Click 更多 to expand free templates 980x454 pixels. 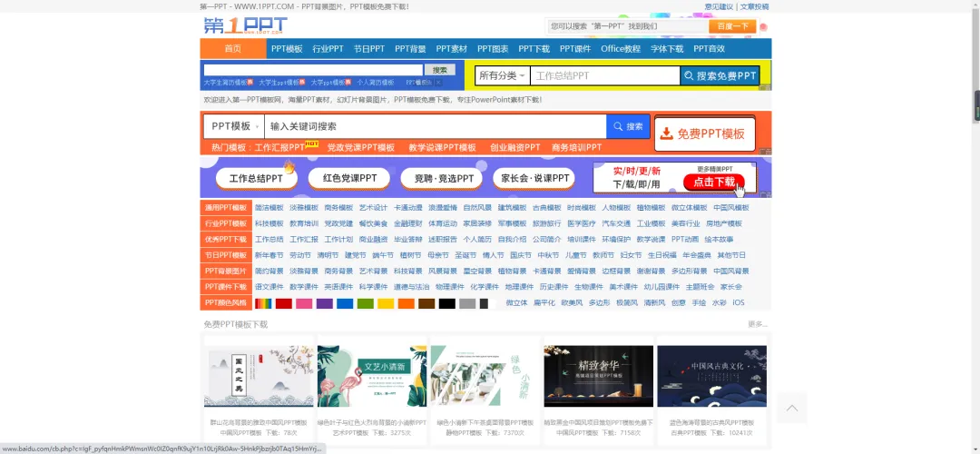758,324
